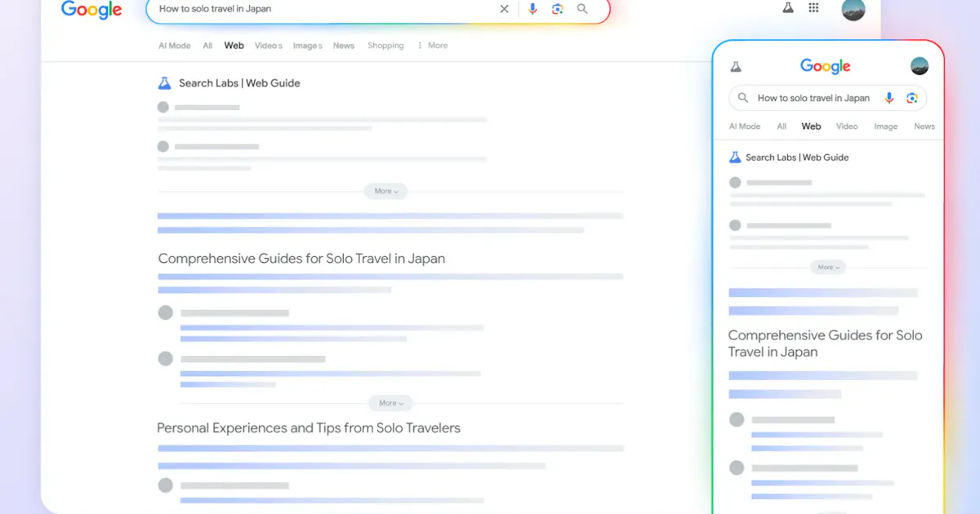Image resolution: width=980 pixels, height=514 pixels.
Task: Tap the Web tab in mobile view
Action: tap(811, 126)
